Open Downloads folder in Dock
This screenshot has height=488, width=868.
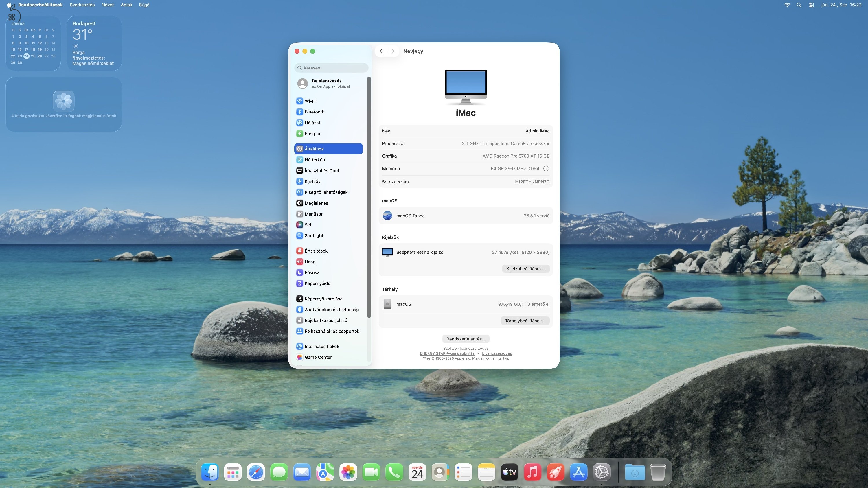tap(635, 472)
